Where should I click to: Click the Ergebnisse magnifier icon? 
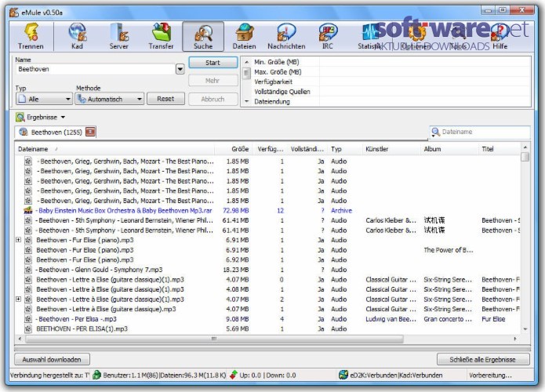tap(20, 117)
